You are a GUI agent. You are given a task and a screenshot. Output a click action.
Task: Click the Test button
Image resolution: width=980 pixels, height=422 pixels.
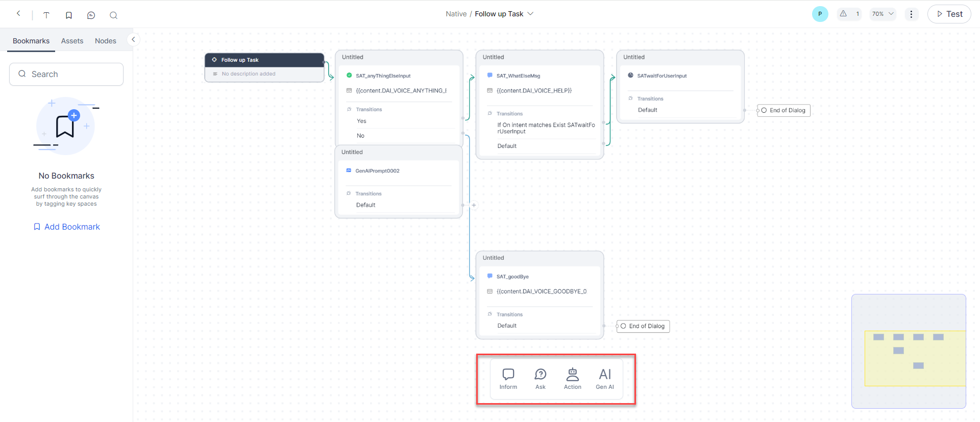[x=949, y=14]
